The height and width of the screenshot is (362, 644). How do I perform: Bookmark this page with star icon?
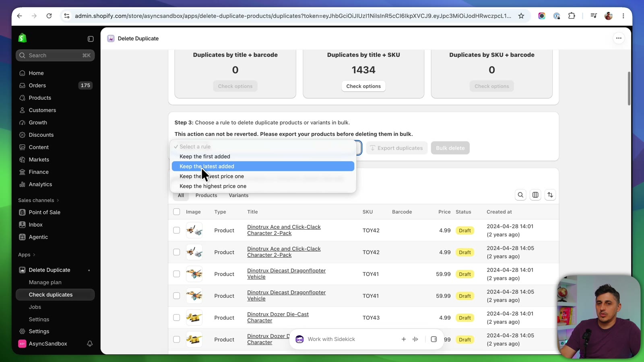(x=521, y=16)
